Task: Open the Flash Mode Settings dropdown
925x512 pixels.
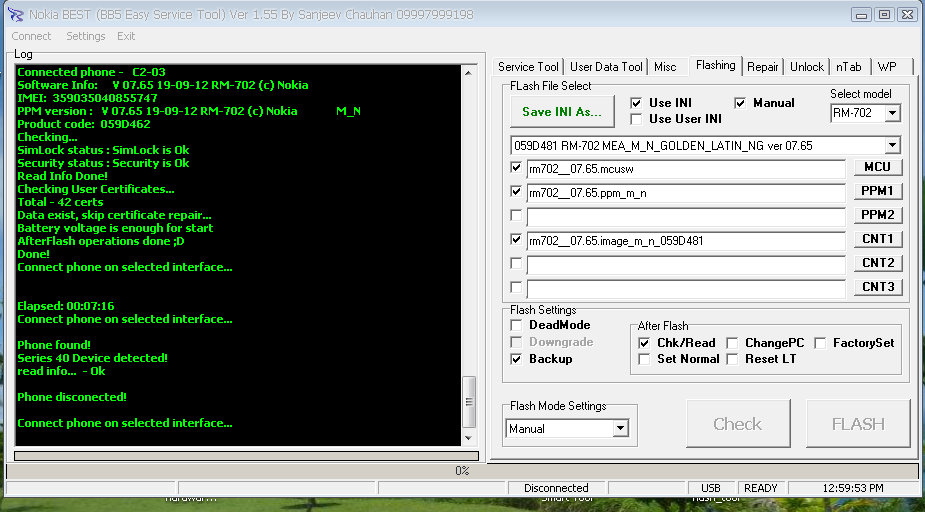Action: [x=620, y=428]
